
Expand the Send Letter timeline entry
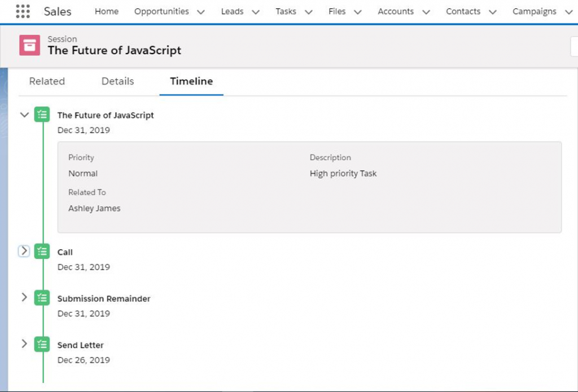pyautogui.click(x=24, y=343)
